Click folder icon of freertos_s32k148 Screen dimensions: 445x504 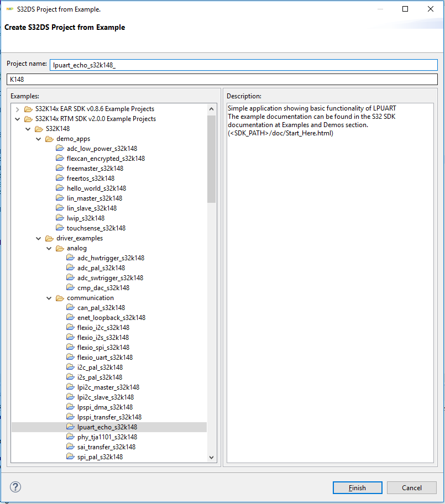click(x=60, y=178)
